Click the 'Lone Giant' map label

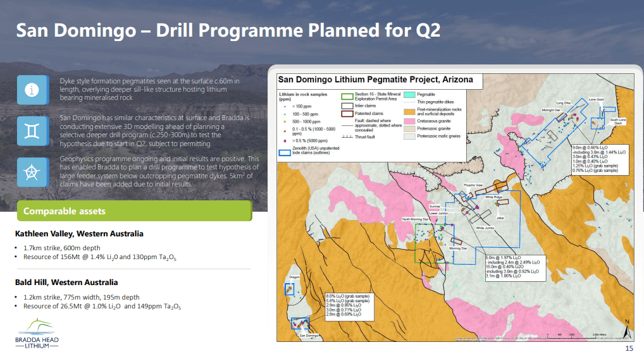[x=597, y=99]
